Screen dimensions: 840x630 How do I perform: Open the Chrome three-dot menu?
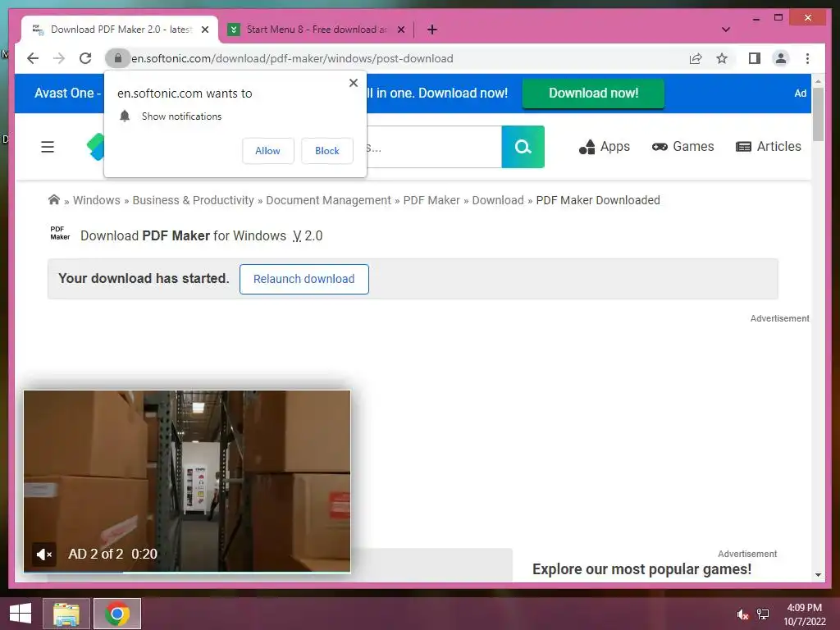(x=807, y=58)
